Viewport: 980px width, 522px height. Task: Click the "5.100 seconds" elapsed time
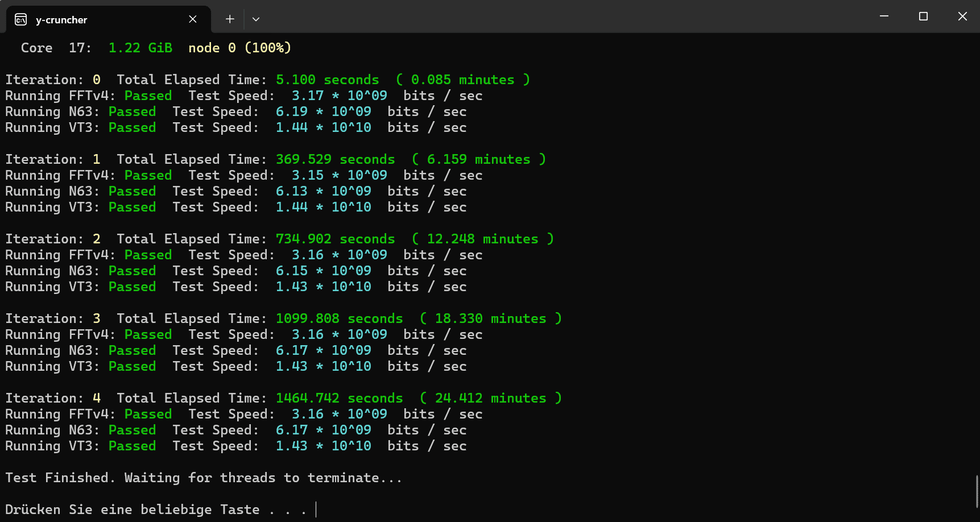327,80
